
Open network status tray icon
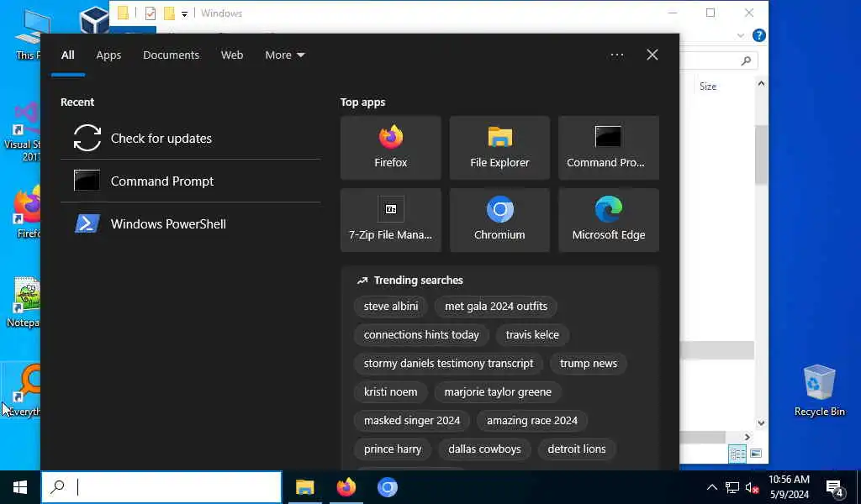tap(732, 487)
